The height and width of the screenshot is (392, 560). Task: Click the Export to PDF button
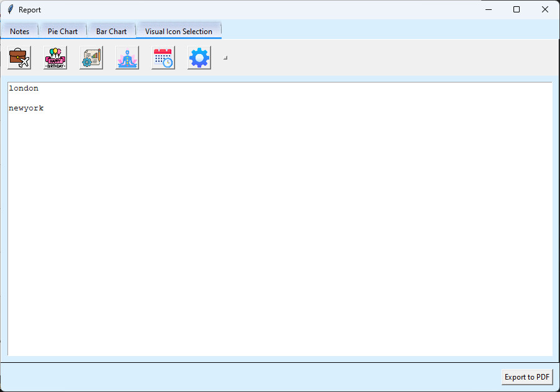[x=526, y=376]
